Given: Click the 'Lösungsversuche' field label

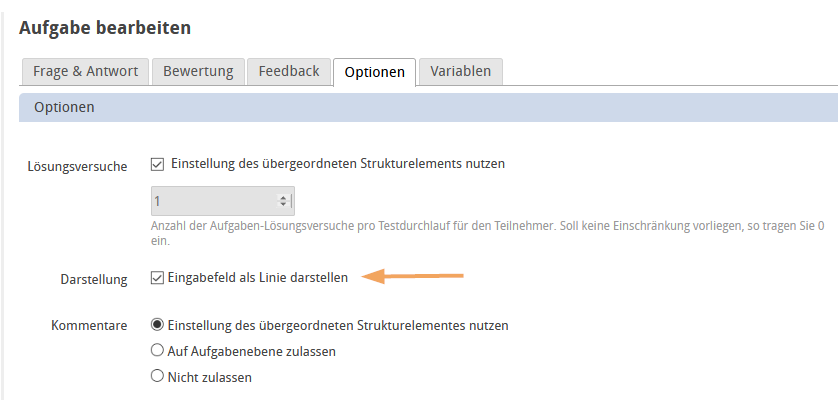Looking at the screenshot, I should tap(77, 166).
